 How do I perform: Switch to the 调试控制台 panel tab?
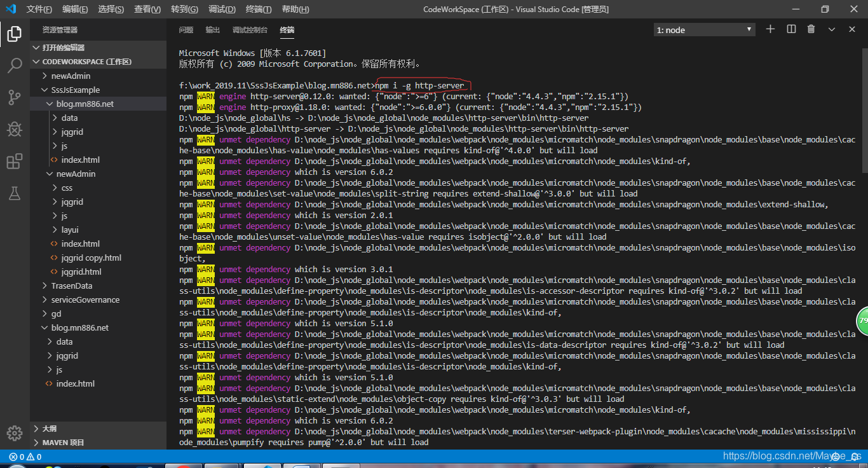tap(250, 30)
